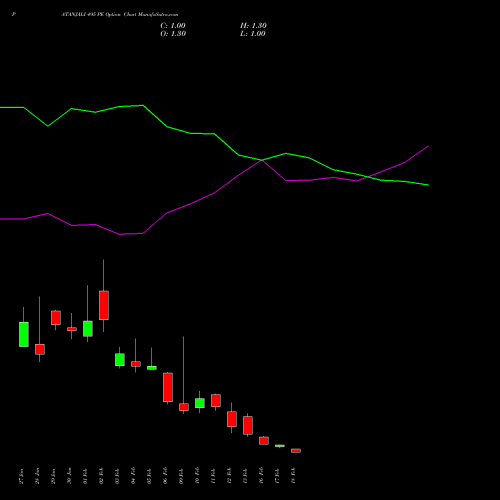Screen dimensions: 500x500
Task: Select the 10 Feb date label
Action: tap(197, 476)
